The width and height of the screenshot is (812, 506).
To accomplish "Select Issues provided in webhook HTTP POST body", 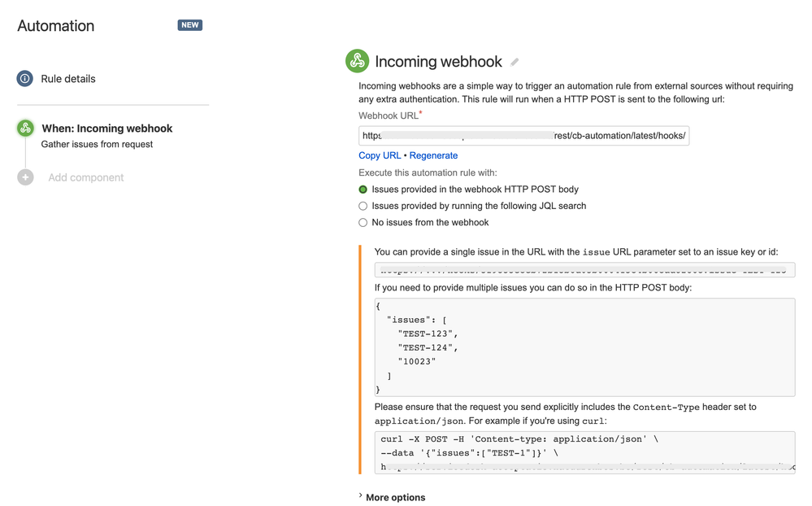I will pyautogui.click(x=363, y=190).
